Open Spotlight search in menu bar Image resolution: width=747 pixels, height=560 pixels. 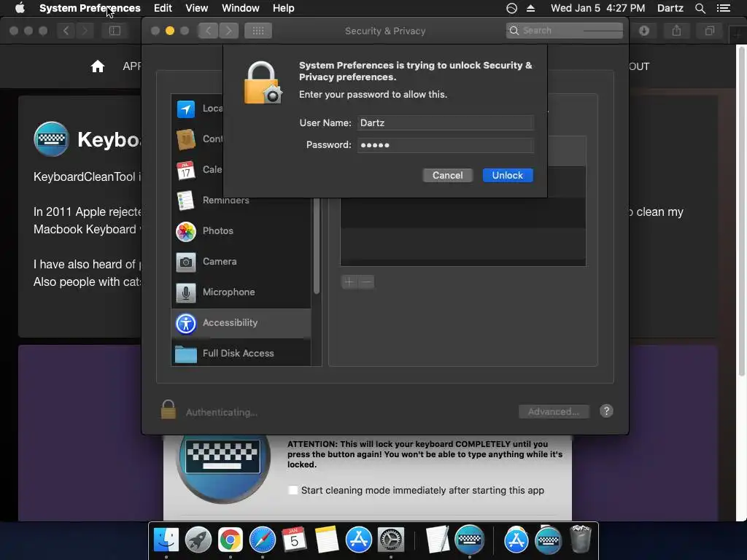click(700, 8)
